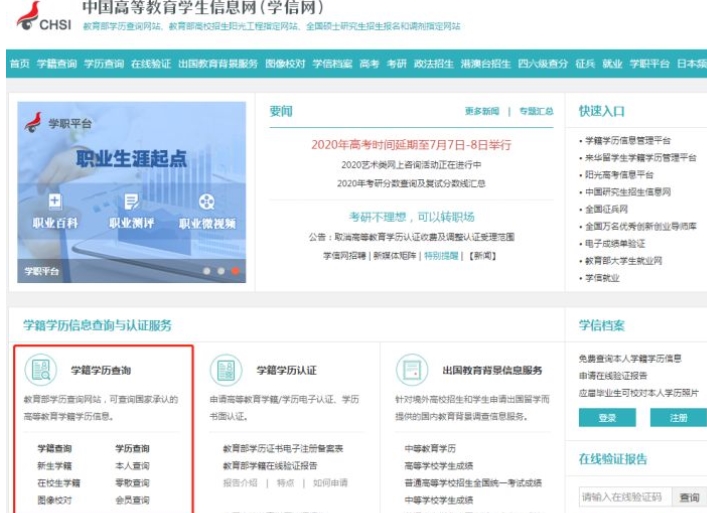The height and width of the screenshot is (513, 707).
Task: Click the 学信网招聘 link
Action: click(x=344, y=256)
